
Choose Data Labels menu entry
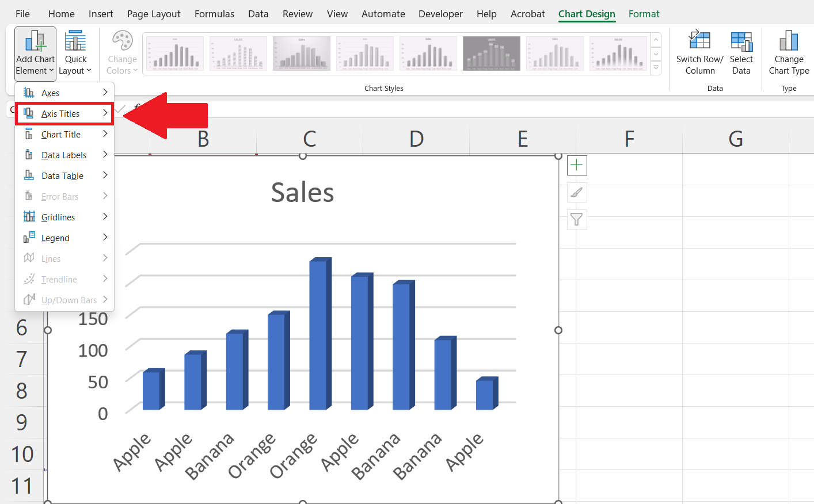[64, 155]
